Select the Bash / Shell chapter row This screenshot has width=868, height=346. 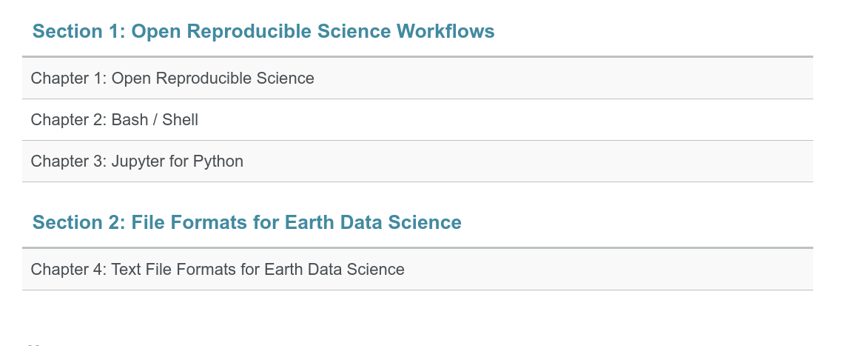pyautogui.click(x=417, y=120)
